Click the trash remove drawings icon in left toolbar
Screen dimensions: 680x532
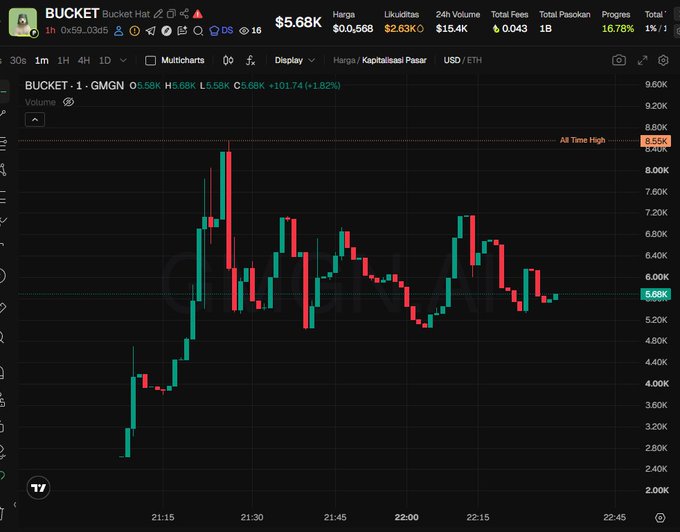[2, 514]
